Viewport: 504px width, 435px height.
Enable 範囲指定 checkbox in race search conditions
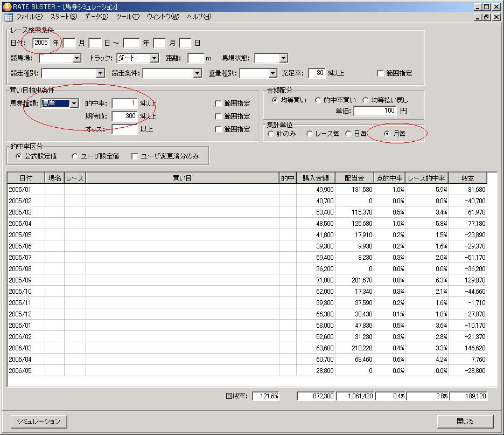click(x=380, y=74)
